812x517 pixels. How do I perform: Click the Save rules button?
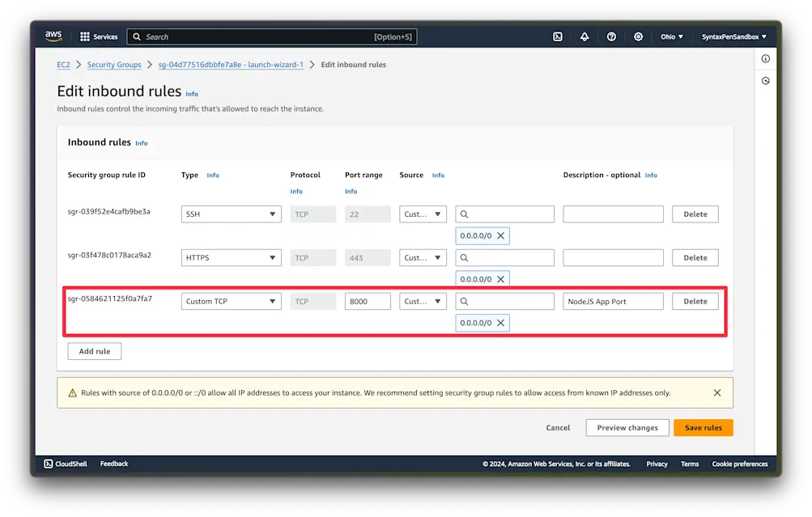tap(702, 427)
